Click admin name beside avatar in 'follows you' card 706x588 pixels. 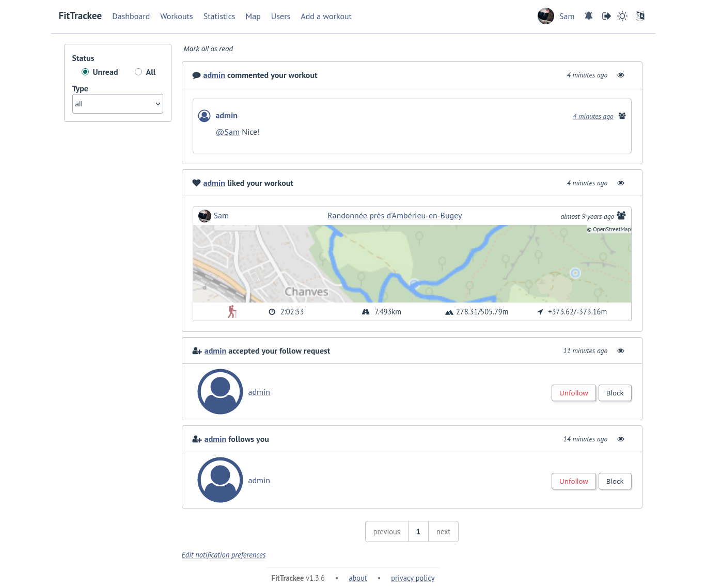259,481
